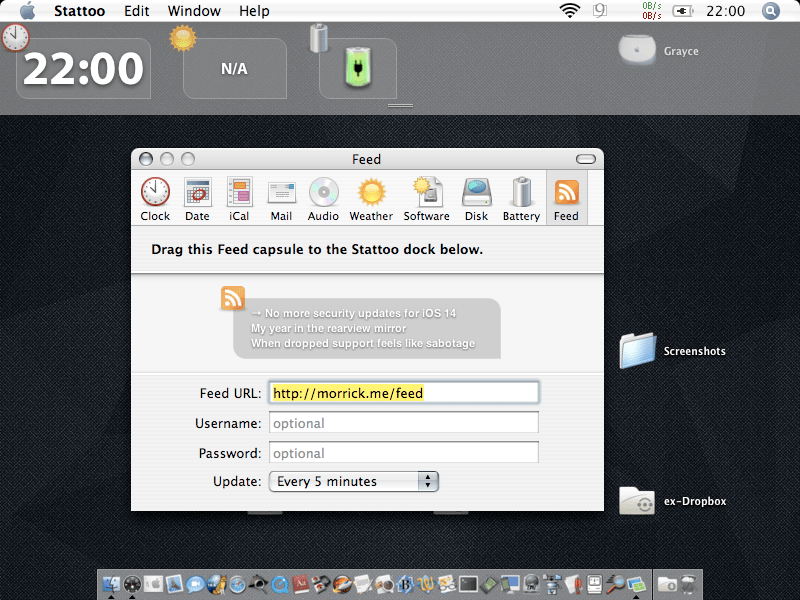Select the ex-Dropbox folder on desktop
The image size is (800, 600).
637,501
